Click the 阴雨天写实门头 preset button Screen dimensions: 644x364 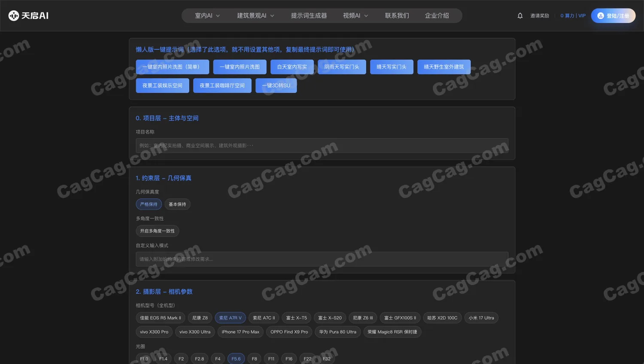[x=342, y=67]
